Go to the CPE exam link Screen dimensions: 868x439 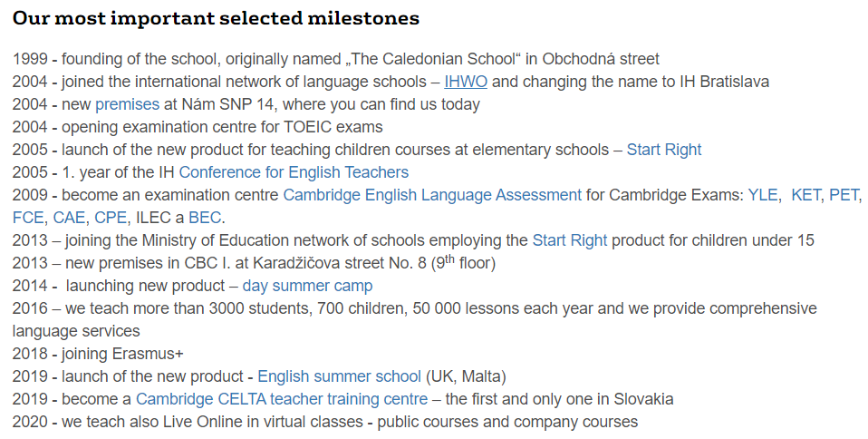click(x=111, y=218)
